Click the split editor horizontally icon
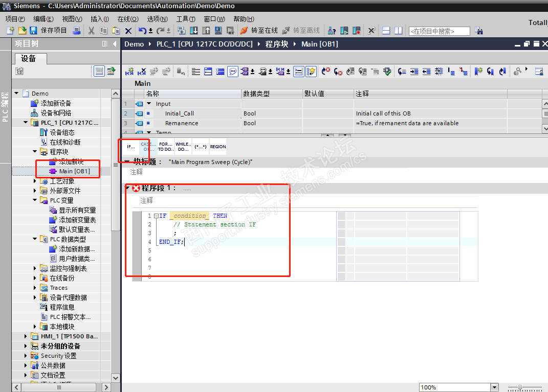This screenshot has width=548, height=392. (x=386, y=31)
